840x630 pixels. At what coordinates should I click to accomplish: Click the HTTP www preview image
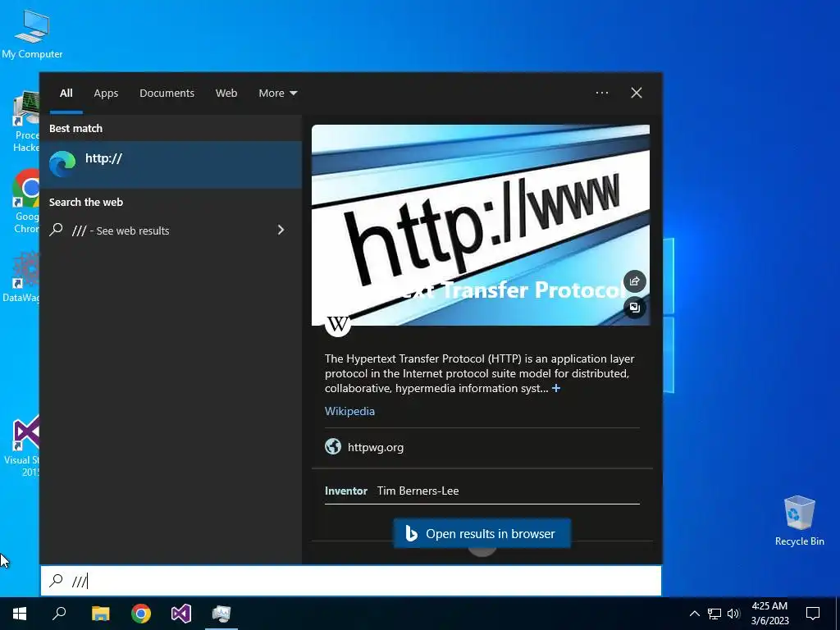(481, 225)
